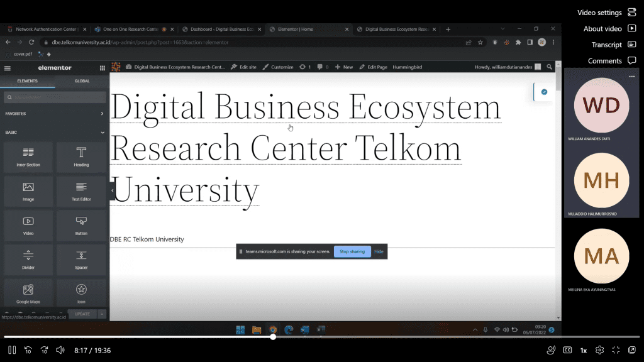
Task: Open updates counter in admin bar
Action: coord(305,67)
